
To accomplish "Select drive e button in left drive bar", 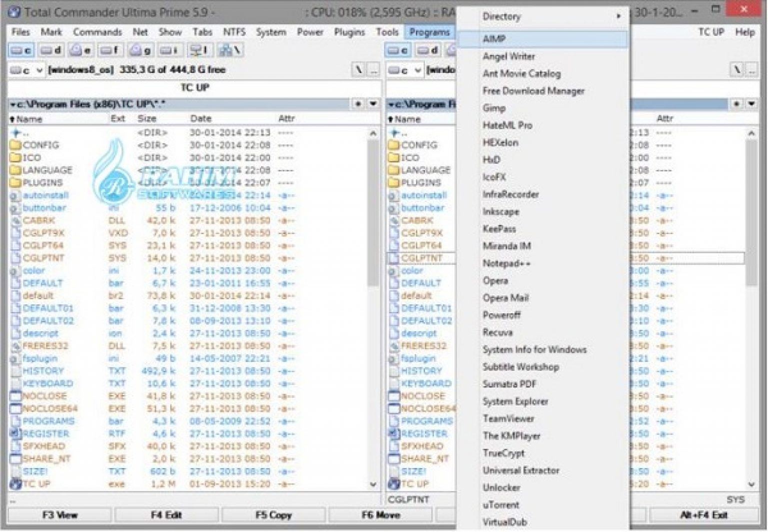I will [80, 50].
